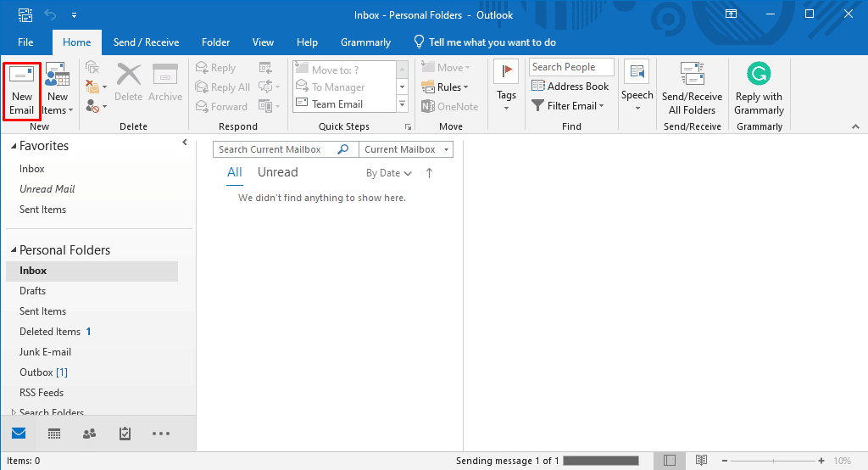Image resolution: width=868 pixels, height=470 pixels.
Task: Open the Junk email dropdown
Action: [x=96, y=106]
